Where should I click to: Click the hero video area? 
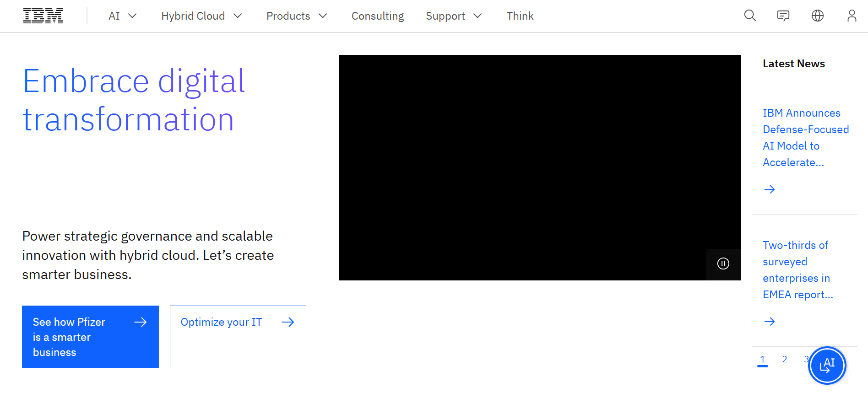point(540,167)
